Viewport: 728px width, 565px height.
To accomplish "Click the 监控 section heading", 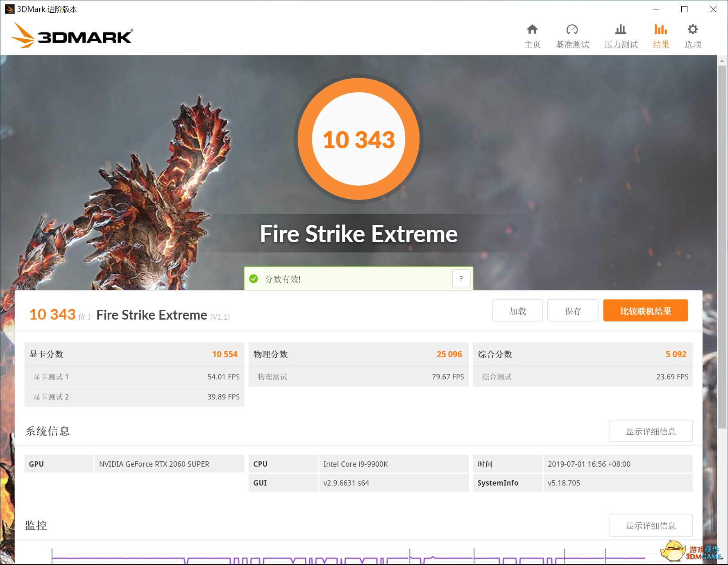I will [x=36, y=525].
